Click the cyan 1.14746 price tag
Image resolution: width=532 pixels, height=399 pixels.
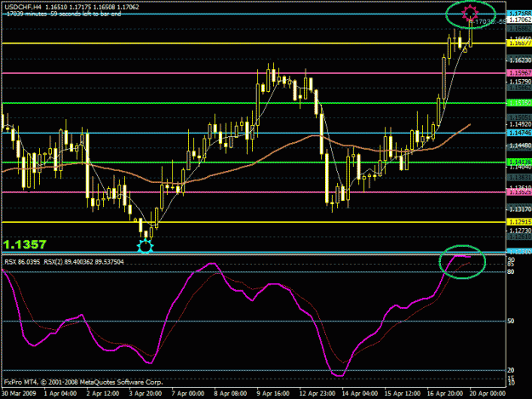tap(518, 133)
